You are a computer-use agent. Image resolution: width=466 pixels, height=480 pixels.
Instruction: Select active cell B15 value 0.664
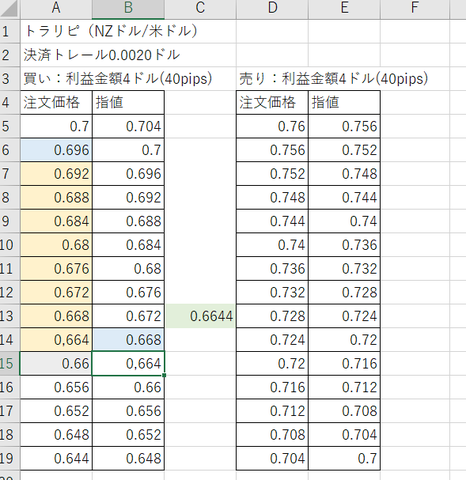(128, 363)
